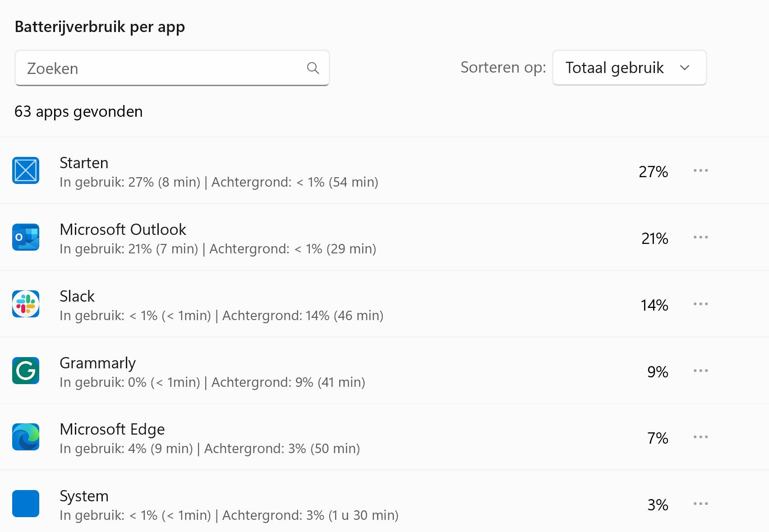769x532 pixels.
Task: Click the Microsoft Outlook icon
Action: (26, 237)
